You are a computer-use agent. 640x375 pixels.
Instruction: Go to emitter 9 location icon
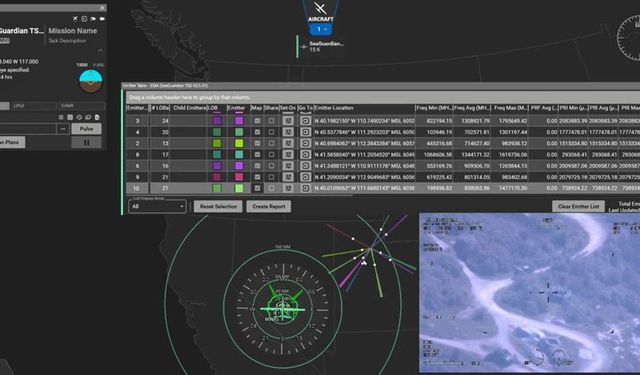305,177
